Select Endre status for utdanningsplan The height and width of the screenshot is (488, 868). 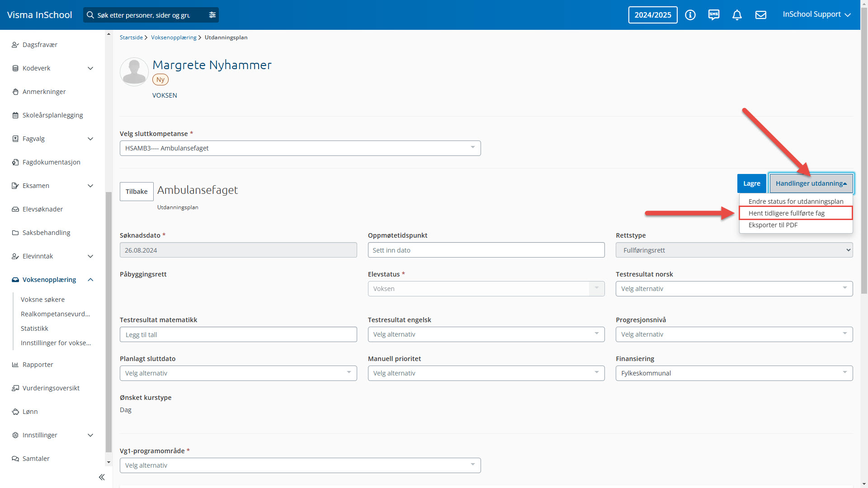click(796, 202)
